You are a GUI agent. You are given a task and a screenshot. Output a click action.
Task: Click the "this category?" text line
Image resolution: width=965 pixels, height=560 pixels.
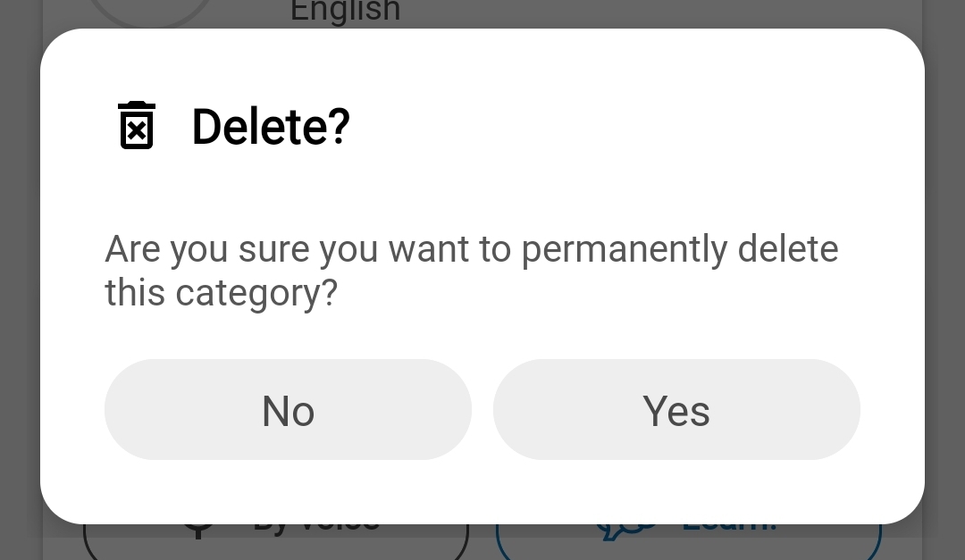pyautogui.click(x=221, y=292)
